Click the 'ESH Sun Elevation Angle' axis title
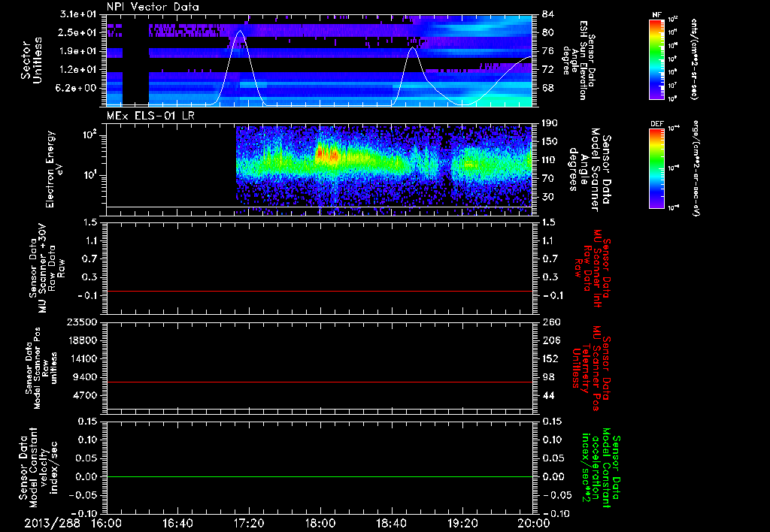The height and width of the screenshot is (532, 770). [578, 60]
